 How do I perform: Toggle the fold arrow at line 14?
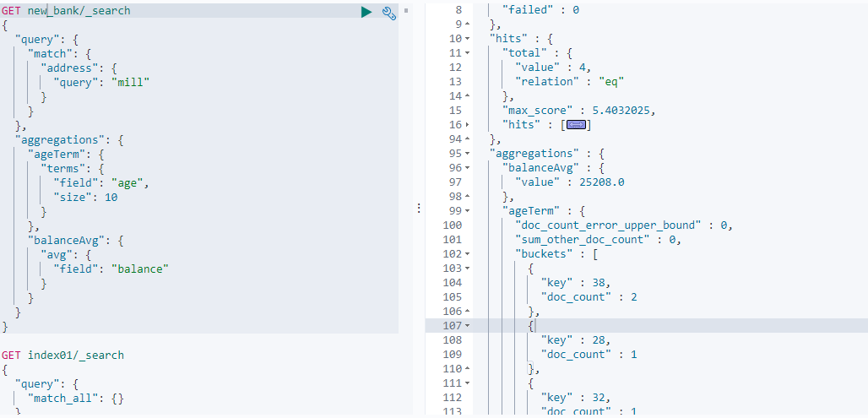[x=467, y=96]
